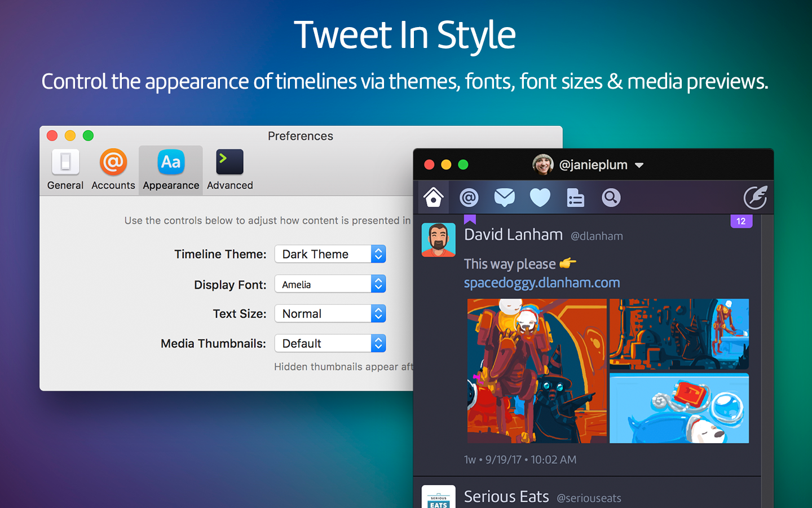Click the Preferences window title

[x=300, y=136]
